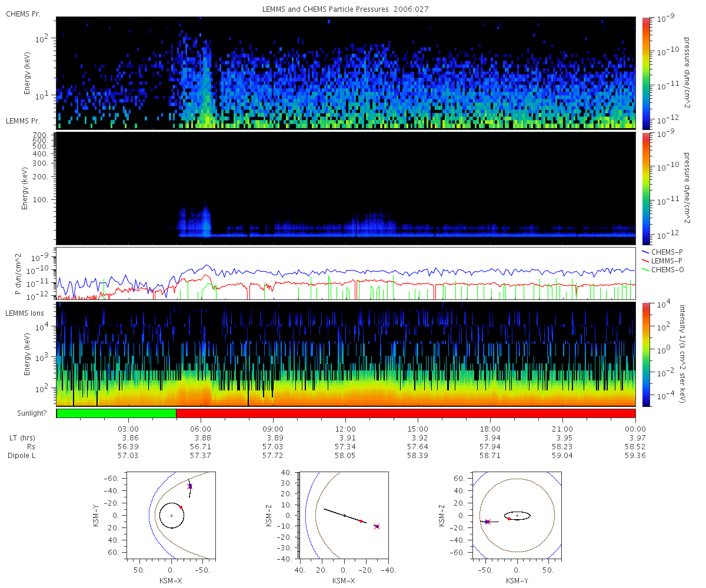Click the Dipole L row label
The width and height of the screenshot is (706, 588).
pyautogui.click(x=23, y=456)
